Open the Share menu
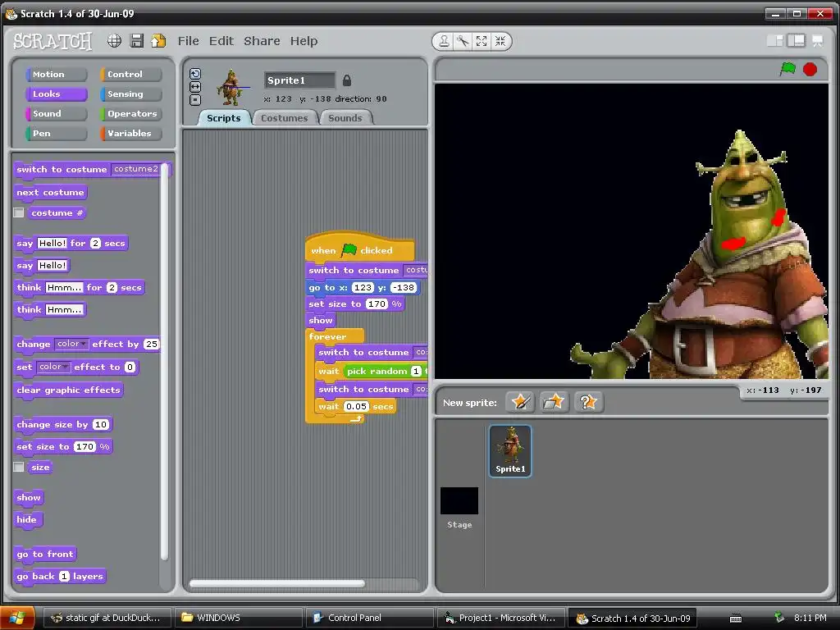Screen dimensions: 840x630 coord(262,41)
